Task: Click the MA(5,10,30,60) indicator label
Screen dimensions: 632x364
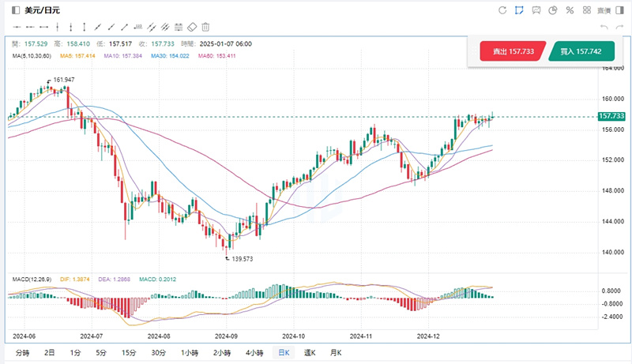Action: (32, 55)
